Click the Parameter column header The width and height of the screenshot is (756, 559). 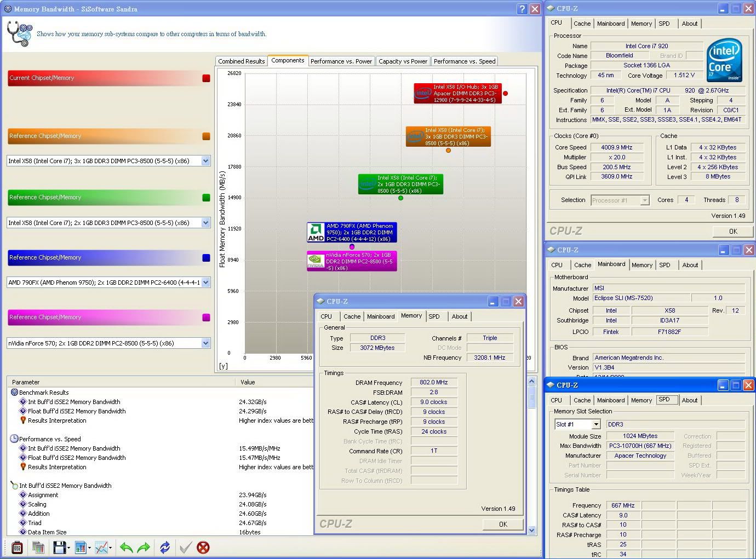pos(121,382)
